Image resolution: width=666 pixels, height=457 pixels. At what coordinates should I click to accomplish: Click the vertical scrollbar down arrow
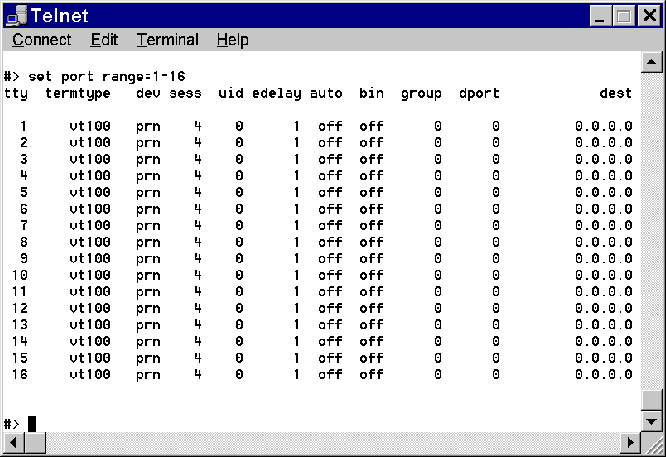coord(651,422)
